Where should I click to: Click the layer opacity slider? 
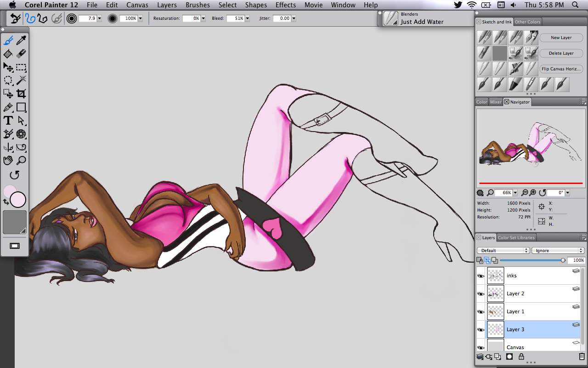coord(532,260)
